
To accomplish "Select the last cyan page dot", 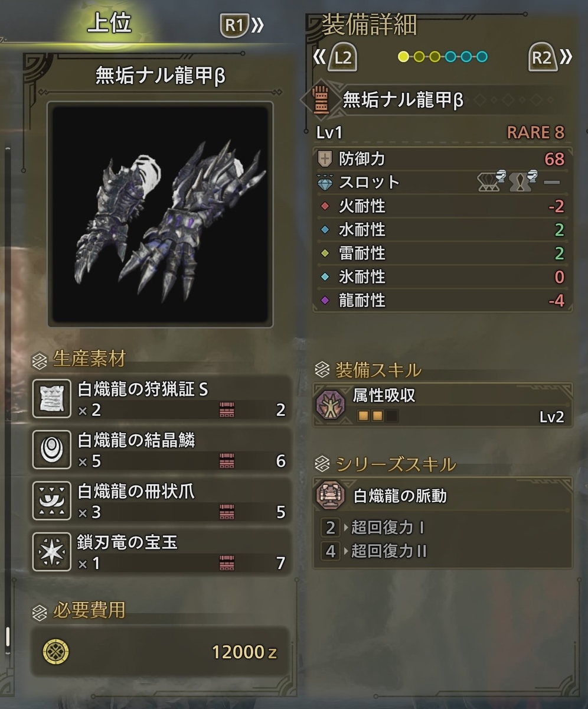I will (x=482, y=57).
